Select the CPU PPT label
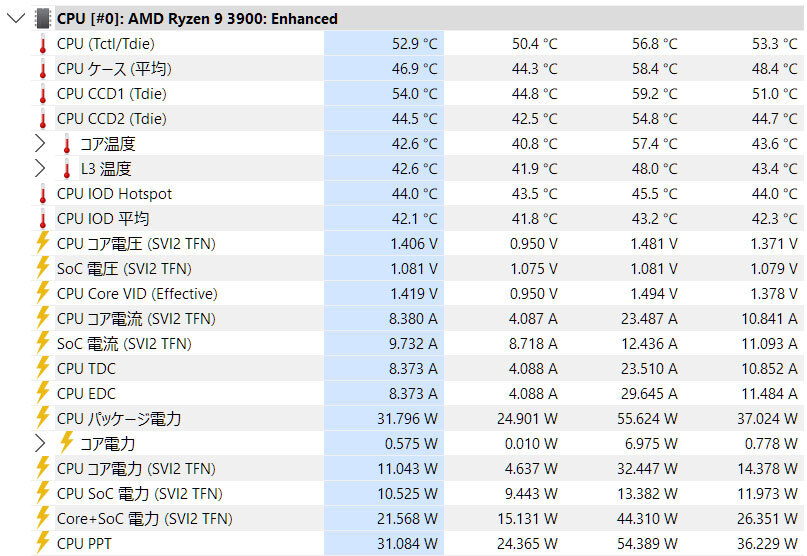Image resolution: width=807 pixels, height=556 pixels. click(84, 543)
